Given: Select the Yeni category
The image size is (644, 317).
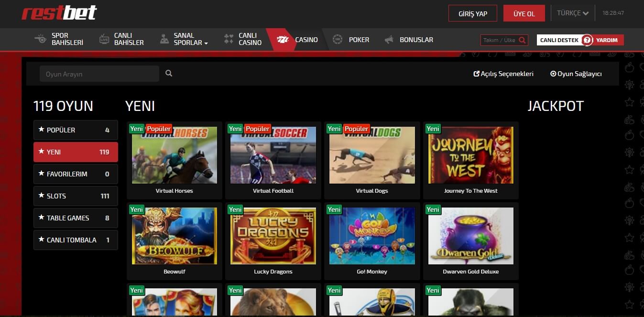Looking at the screenshot, I should click(76, 152).
